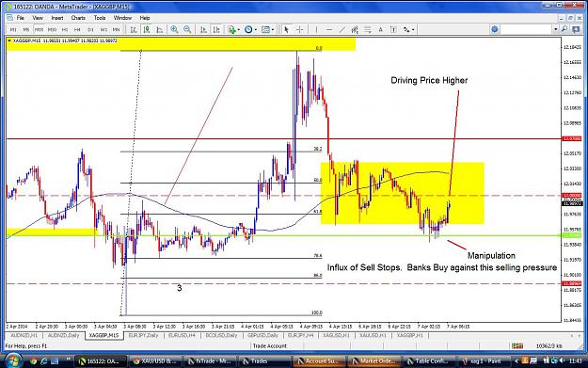Select the horizontal line tool
The height and width of the screenshot is (368, 588).
click(329, 29)
